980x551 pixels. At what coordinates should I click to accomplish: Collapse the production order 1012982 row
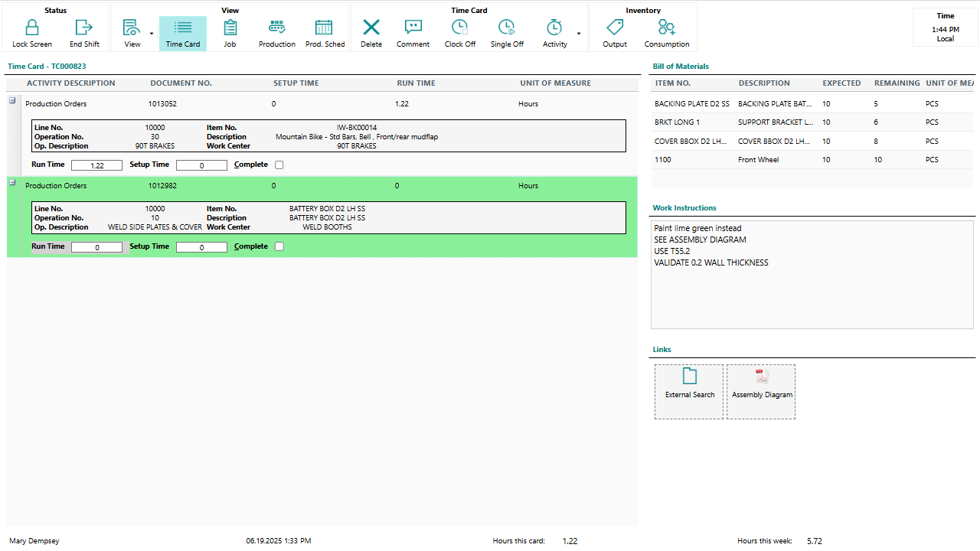tap(12, 182)
